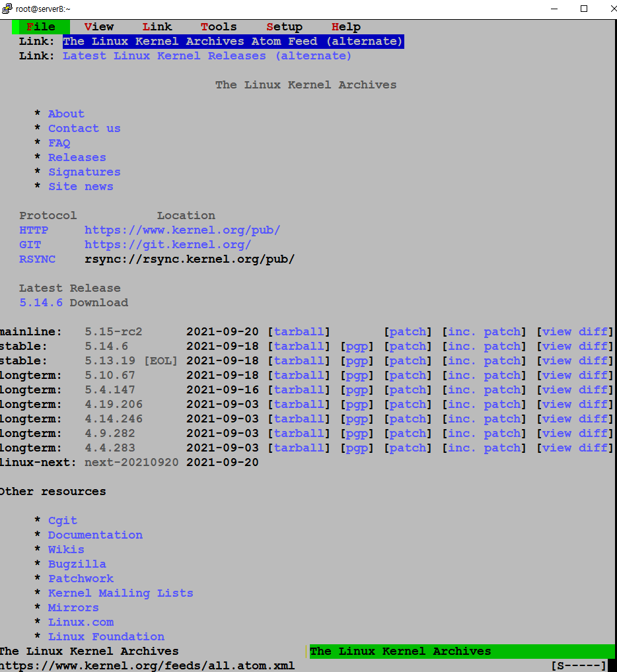Image resolution: width=617 pixels, height=672 pixels.
Task: Click the rsync://rsync.kernel.org/pub/ text
Action: point(190,259)
